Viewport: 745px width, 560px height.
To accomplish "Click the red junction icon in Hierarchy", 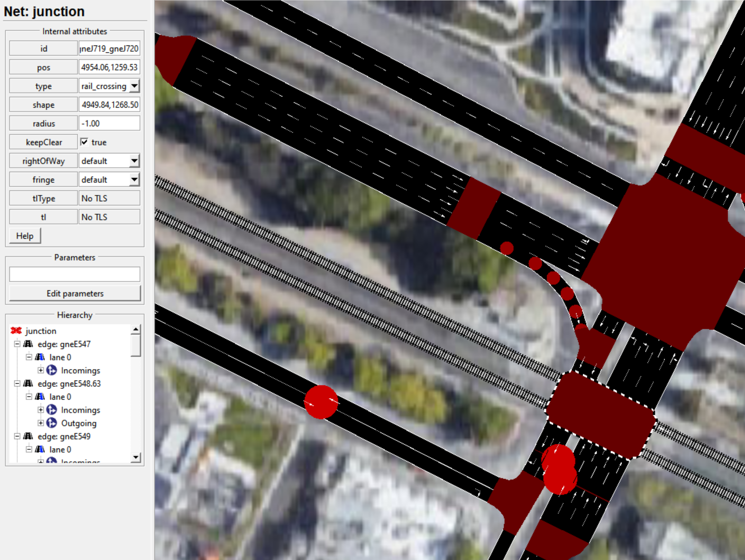I will [16, 331].
